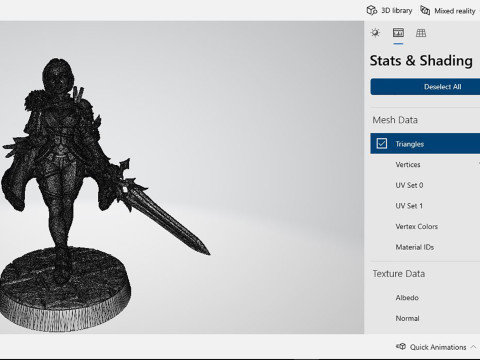Click the 3D library cube icon
Screen dimensions: 480x360
click(x=372, y=11)
